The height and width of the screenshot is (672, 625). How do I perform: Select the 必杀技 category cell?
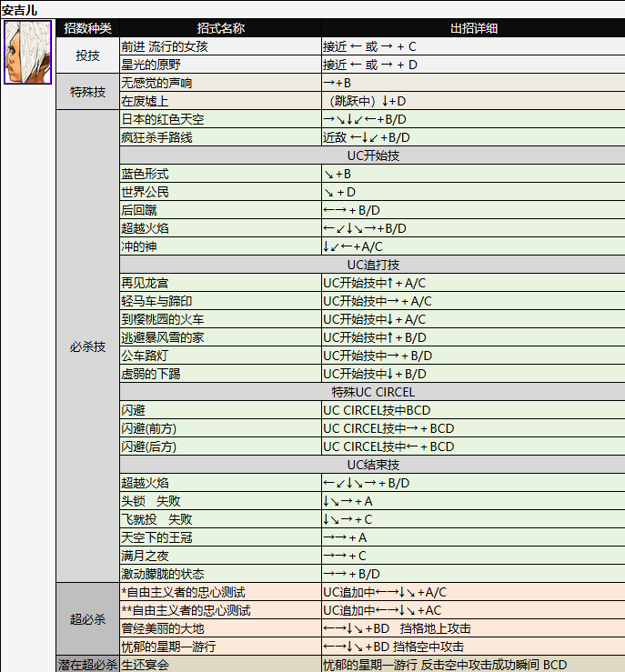tap(87, 346)
